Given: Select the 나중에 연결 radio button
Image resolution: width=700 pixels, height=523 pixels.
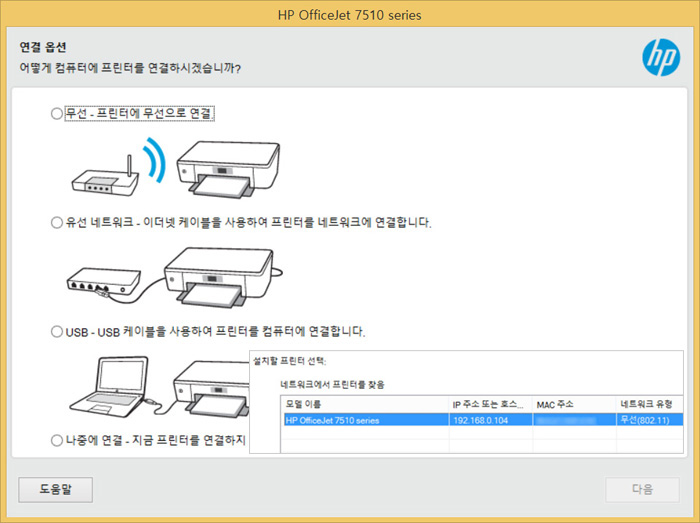Looking at the screenshot, I should pos(57,440).
